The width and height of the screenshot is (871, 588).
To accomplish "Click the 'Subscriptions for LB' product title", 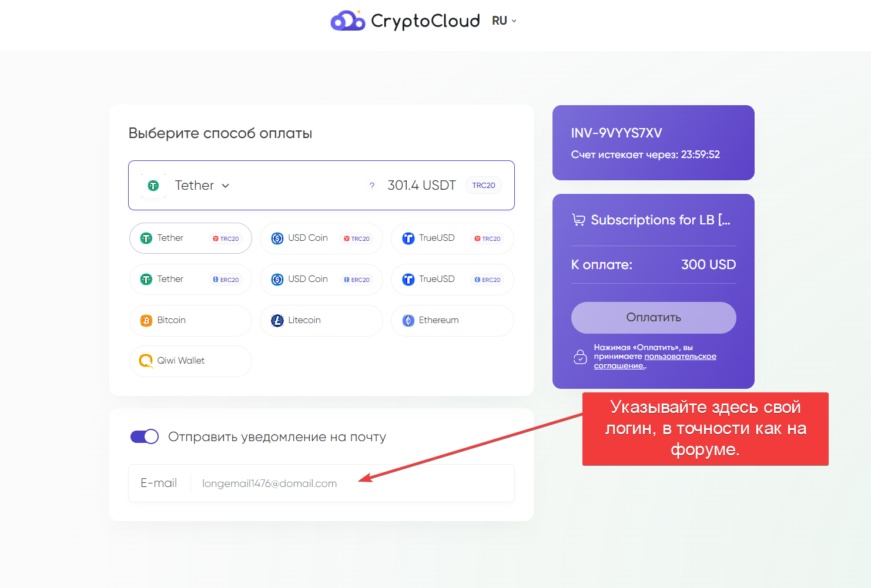I will pyautogui.click(x=661, y=220).
